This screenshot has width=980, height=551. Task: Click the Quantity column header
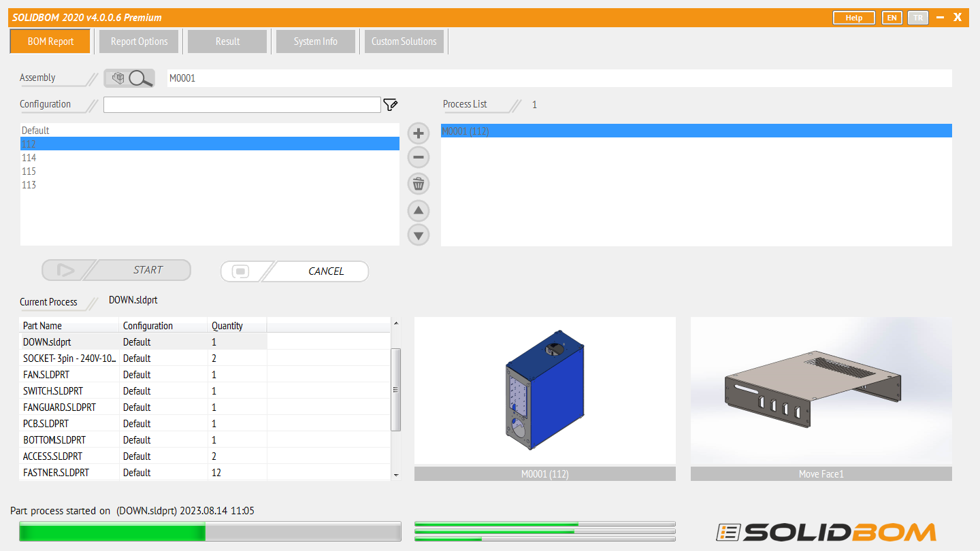pyautogui.click(x=237, y=326)
